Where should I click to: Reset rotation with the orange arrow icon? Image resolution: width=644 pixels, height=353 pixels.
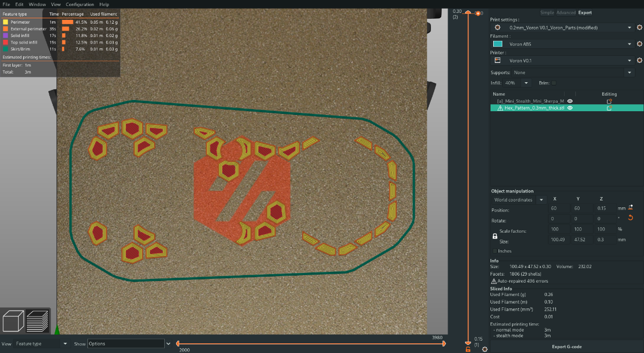(631, 218)
